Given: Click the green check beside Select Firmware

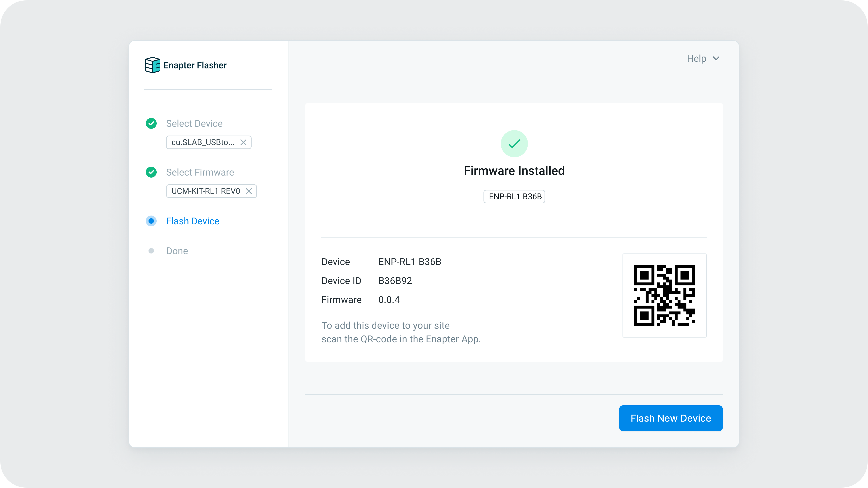Looking at the screenshot, I should 151,172.
